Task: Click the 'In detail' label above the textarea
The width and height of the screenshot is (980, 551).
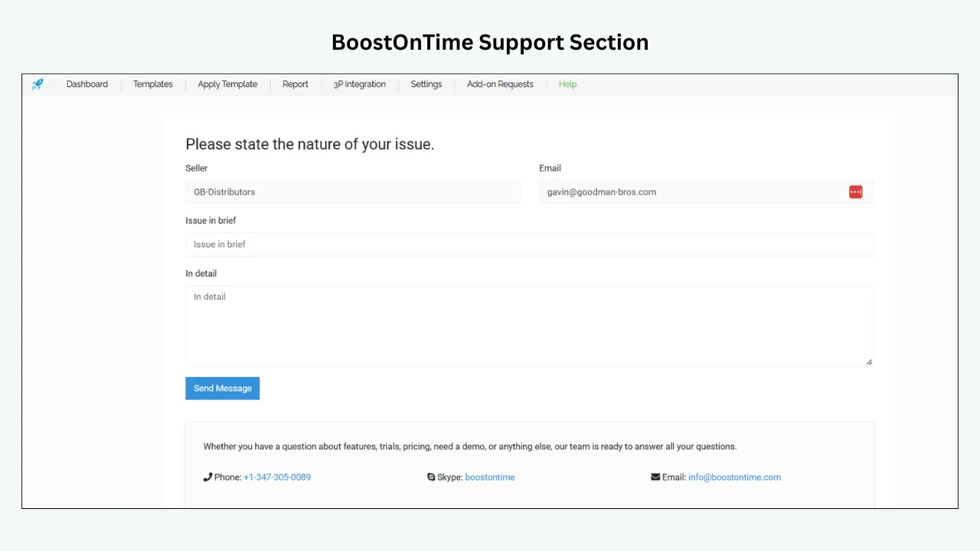Action: coord(201,274)
